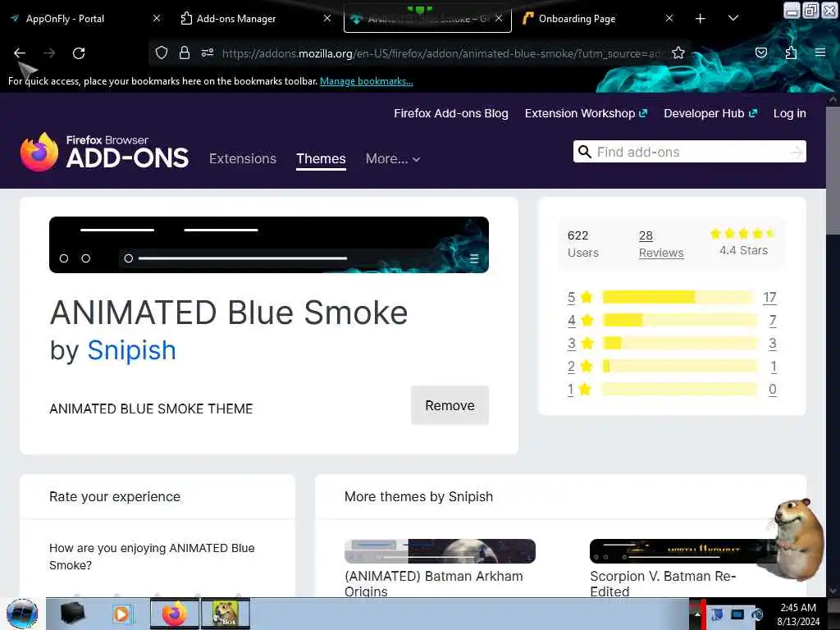Click the forward navigation arrow
The width and height of the screenshot is (840, 630).
48,53
